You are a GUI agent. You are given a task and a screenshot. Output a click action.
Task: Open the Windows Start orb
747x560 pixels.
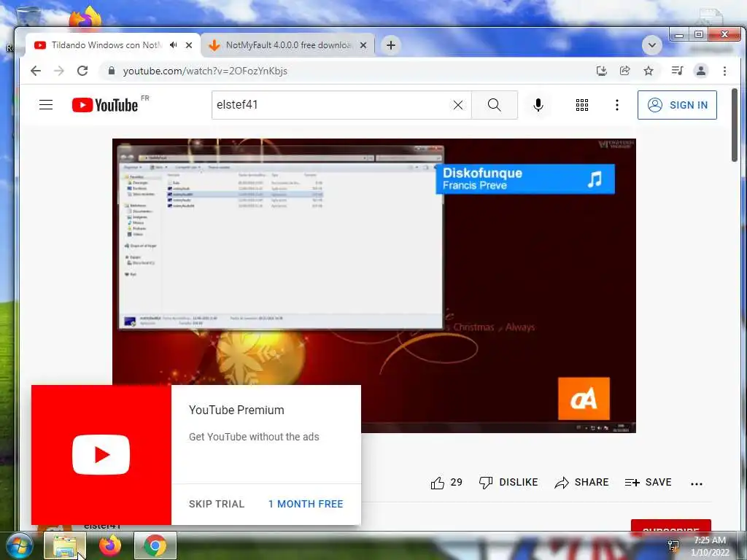(x=20, y=545)
